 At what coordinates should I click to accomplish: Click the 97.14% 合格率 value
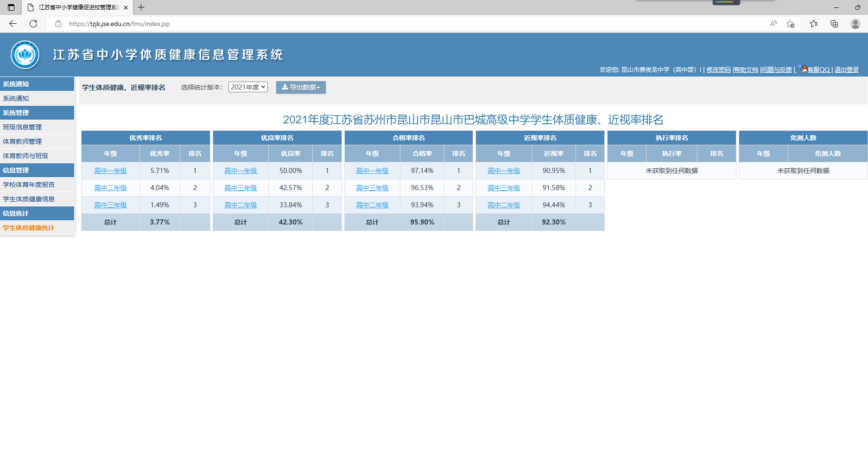tap(422, 171)
